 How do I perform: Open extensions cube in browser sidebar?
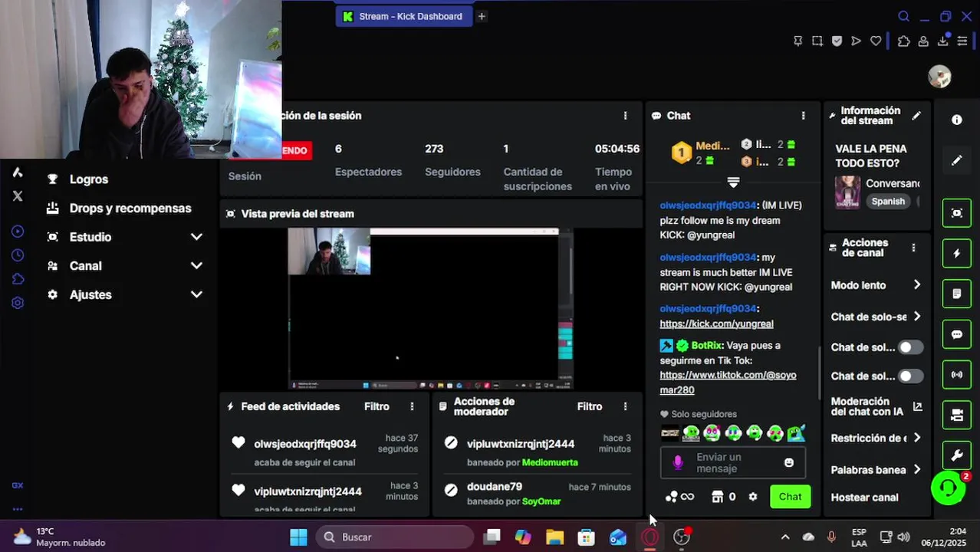point(18,279)
